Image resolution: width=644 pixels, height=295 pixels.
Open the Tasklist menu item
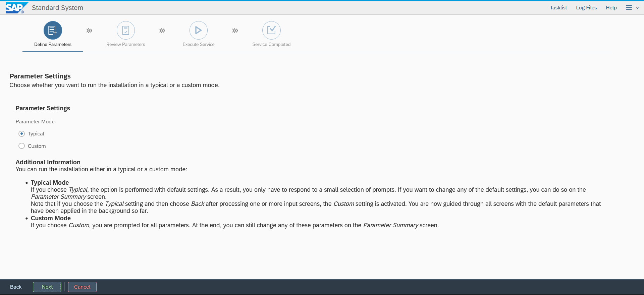click(x=558, y=8)
